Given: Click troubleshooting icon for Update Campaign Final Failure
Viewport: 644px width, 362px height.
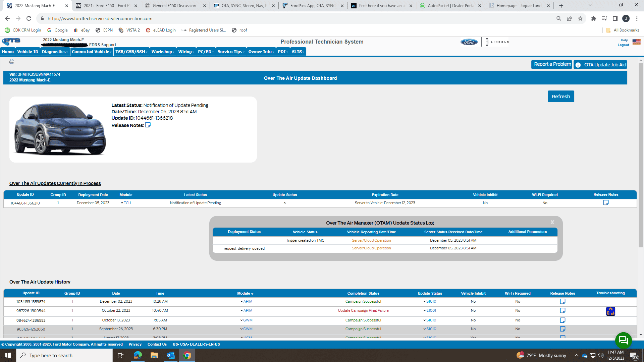Looking at the screenshot, I should 610,311.
